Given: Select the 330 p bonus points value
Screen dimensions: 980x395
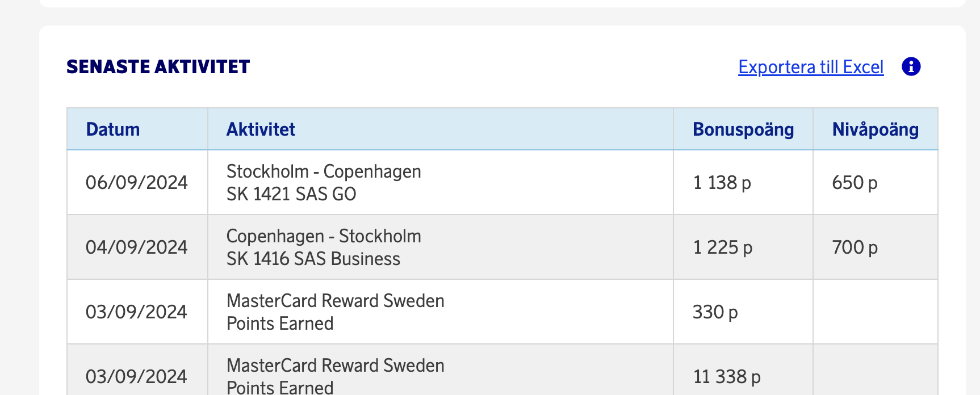Looking at the screenshot, I should (x=715, y=312).
